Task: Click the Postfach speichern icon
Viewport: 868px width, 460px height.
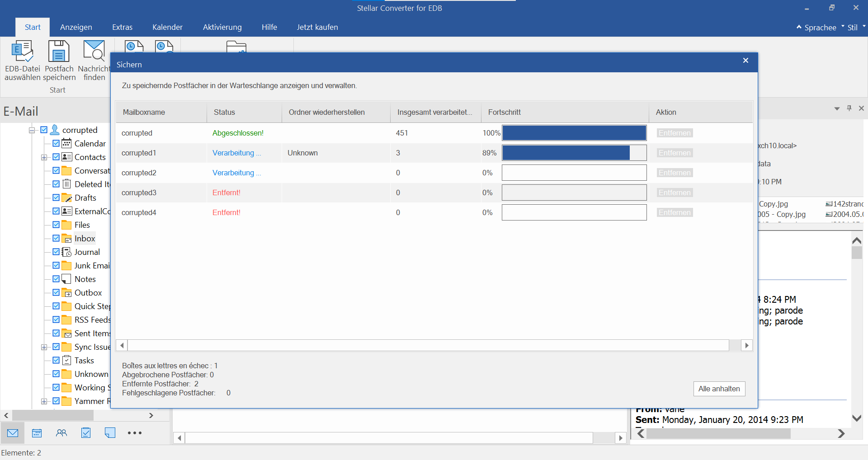Action: pos(59,51)
